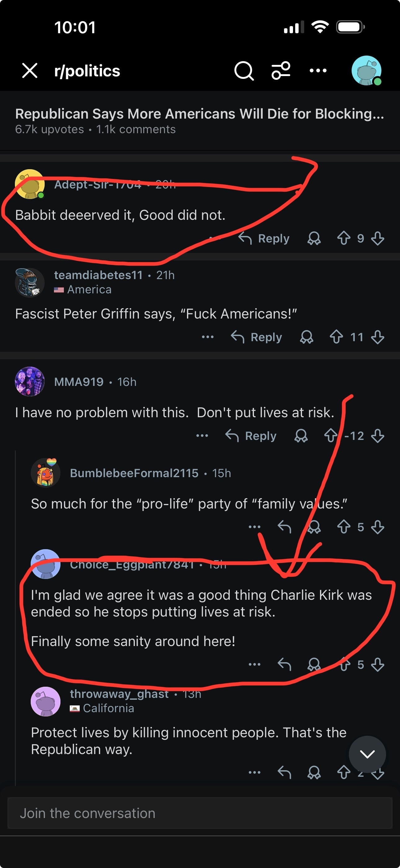
Task: Downvote MMA919's comment
Action: 377,436
